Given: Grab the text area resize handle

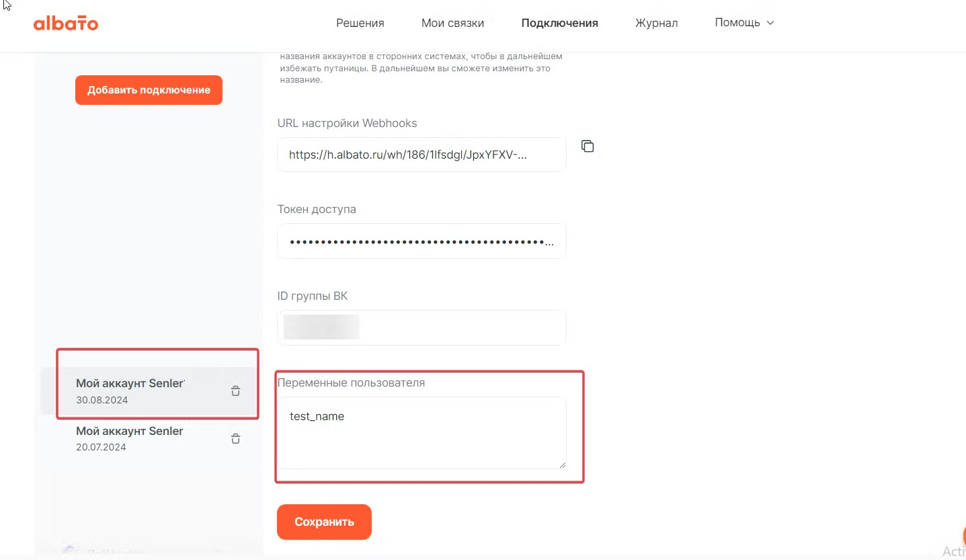Looking at the screenshot, I should (x=562, y=465).
